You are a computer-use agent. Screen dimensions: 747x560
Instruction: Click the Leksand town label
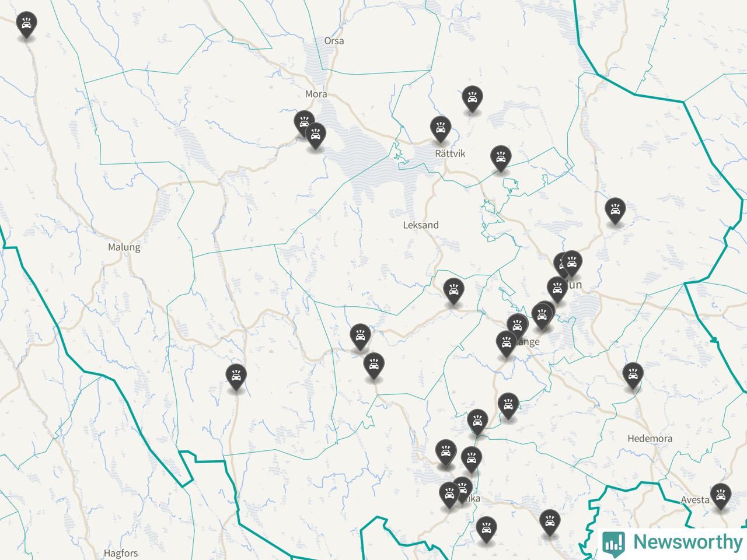pos(421,225)
